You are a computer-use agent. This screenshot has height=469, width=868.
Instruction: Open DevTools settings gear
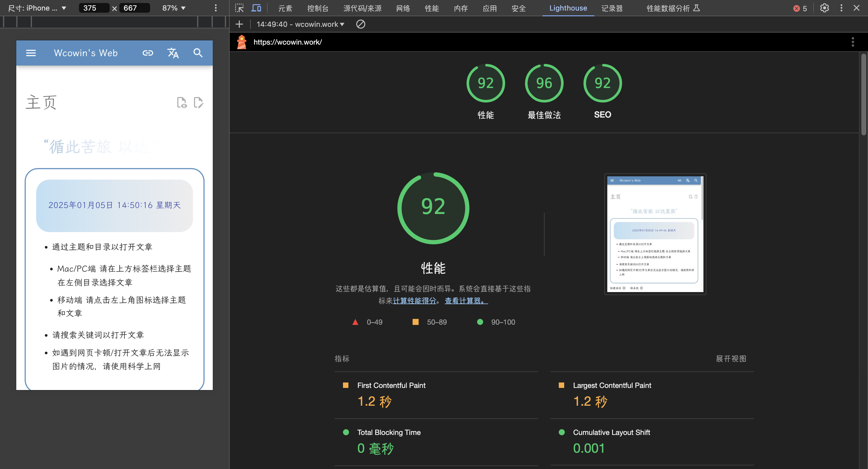click(824, 8)
